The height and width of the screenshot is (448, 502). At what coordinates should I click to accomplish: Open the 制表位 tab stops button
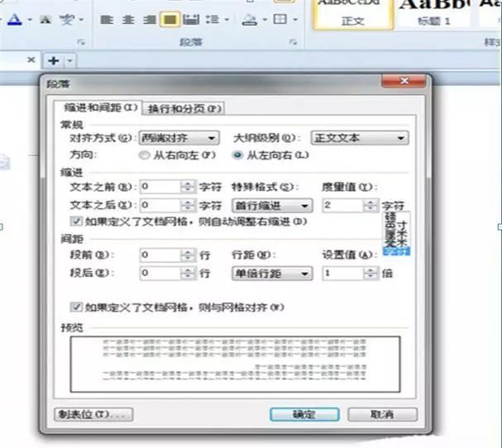93,414
